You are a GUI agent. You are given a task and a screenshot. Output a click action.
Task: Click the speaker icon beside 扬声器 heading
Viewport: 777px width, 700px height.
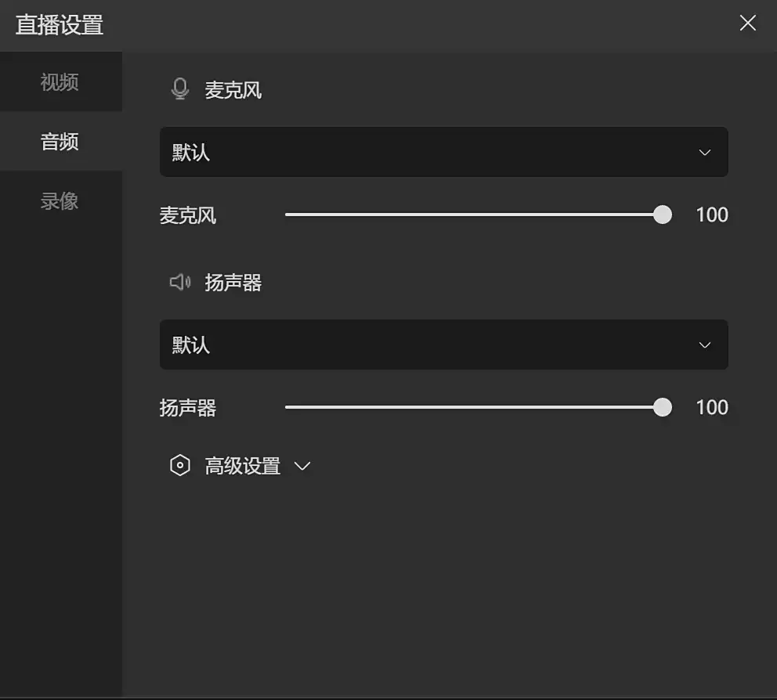click(x=179, y=282)
